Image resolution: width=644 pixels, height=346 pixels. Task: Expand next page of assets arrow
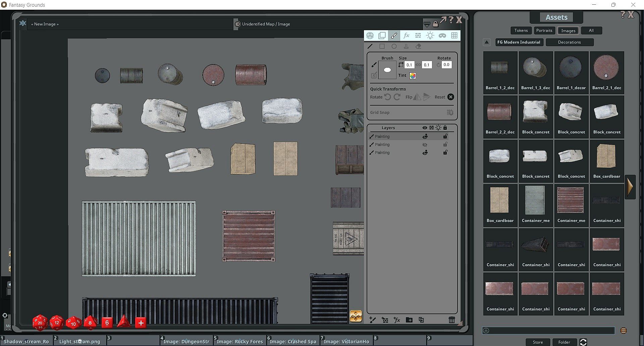tap(630, 187)
